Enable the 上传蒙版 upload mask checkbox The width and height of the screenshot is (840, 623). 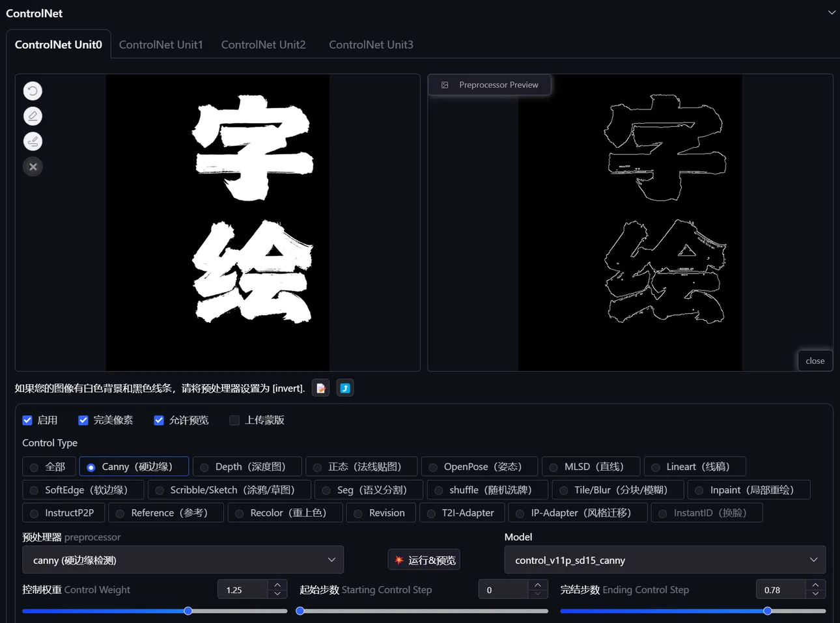234,421
